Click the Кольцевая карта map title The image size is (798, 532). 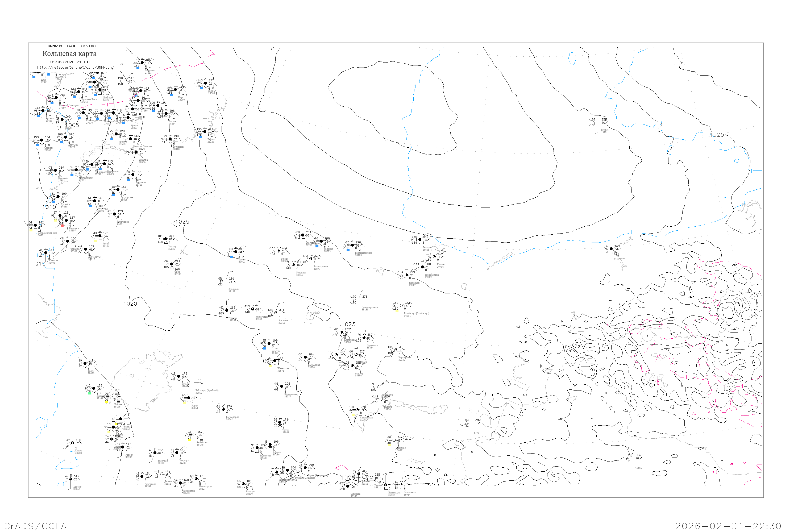click(69, 54)
